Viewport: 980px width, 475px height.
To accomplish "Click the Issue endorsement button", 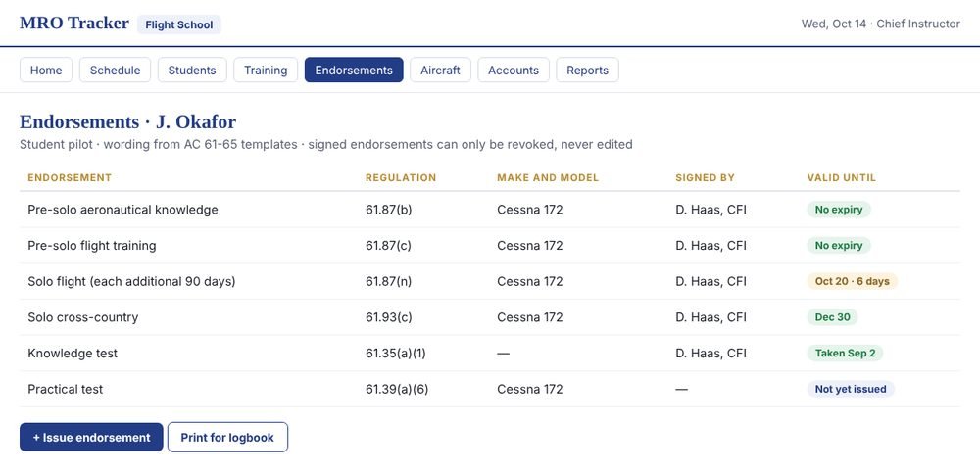I will [91, 438].
